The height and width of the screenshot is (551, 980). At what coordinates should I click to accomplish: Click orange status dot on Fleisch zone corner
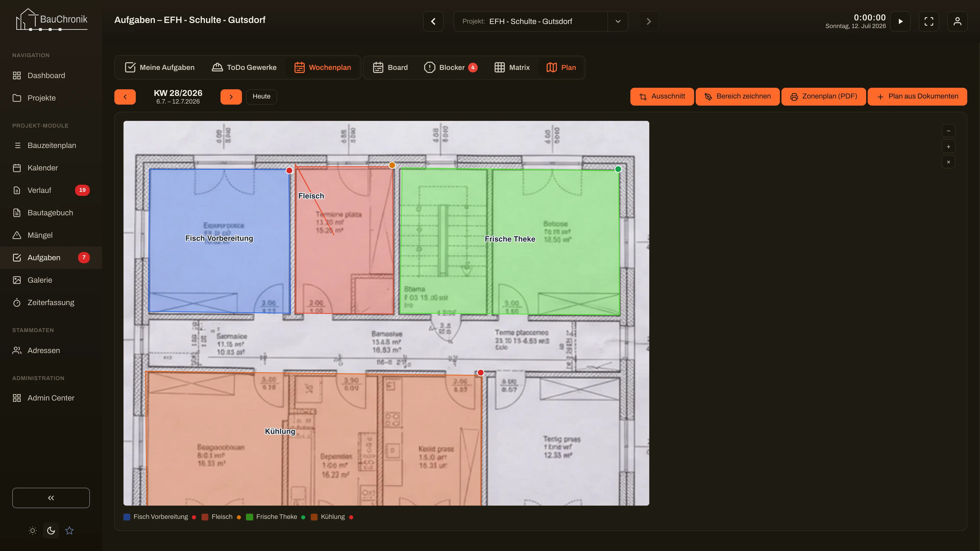click(x=392, y=165)
